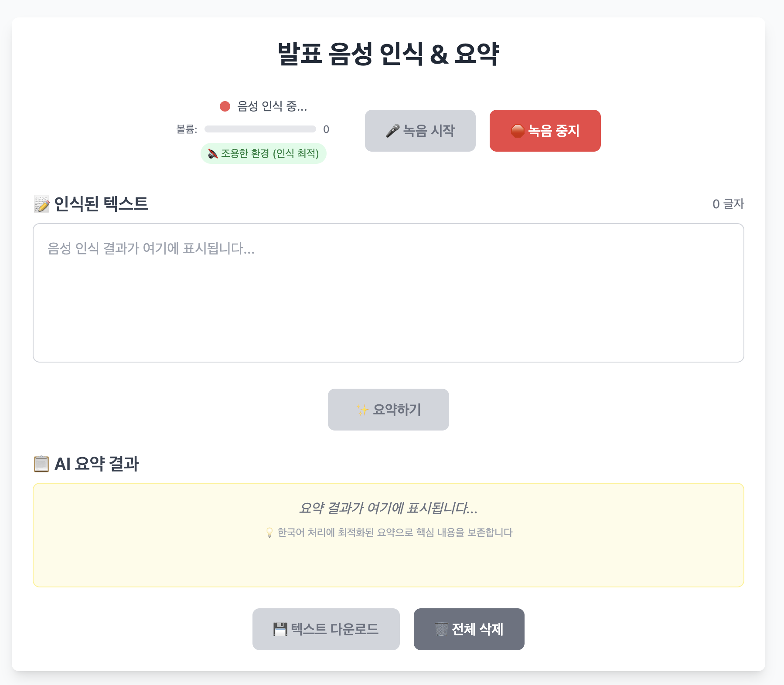The image size is (784, 685).
Task: Click the muted speaker icon in the badge
Action: click(213, 153)
